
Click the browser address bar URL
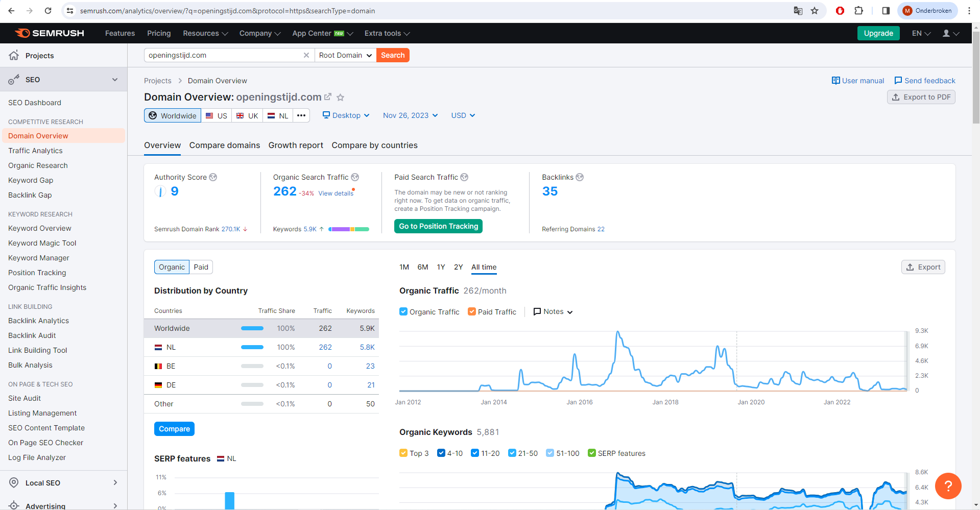(x=227, y=11)
